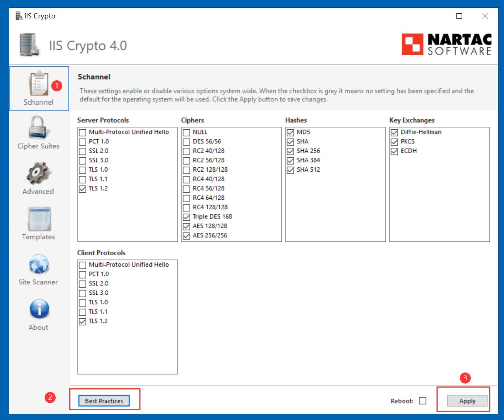Close the IIS Crypto window
The height and width of the screenshot is (420, 504).
click(x=485, y=16)
